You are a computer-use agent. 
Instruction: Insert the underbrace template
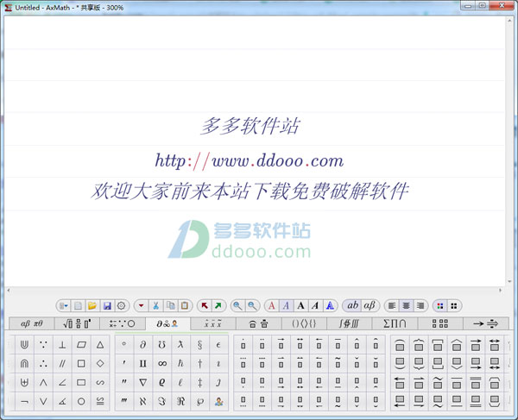(x=419, y=364)
